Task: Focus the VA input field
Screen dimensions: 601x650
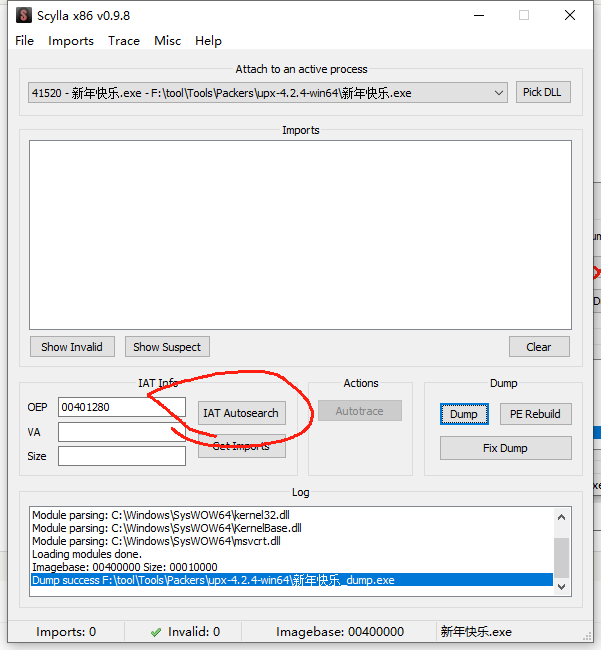Action: point(122,432)
